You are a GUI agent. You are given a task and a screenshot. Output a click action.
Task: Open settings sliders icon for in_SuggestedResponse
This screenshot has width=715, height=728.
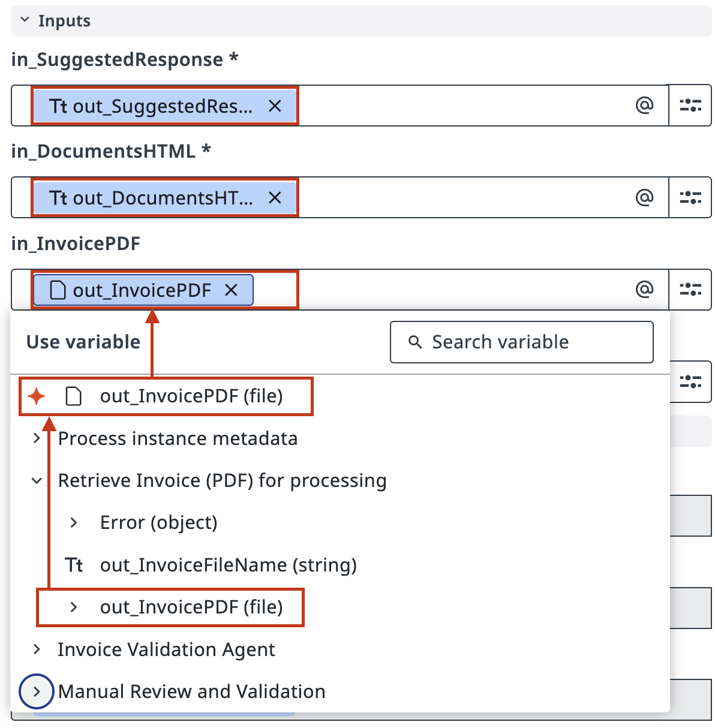point(690,106)
